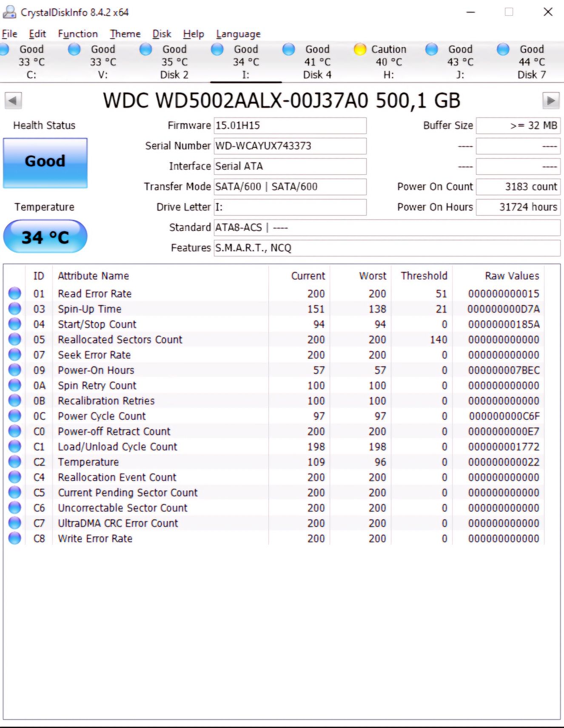Click the CrystalDiskInfo title bar app icon

click(9, 12)
